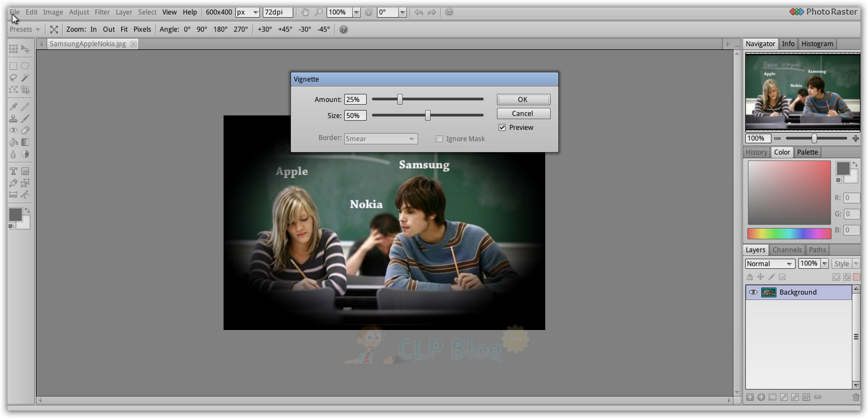868x418 pixels.
Task: Toggle lock pixels brush icon in Layers panel
Action: (x=771, y=277)
